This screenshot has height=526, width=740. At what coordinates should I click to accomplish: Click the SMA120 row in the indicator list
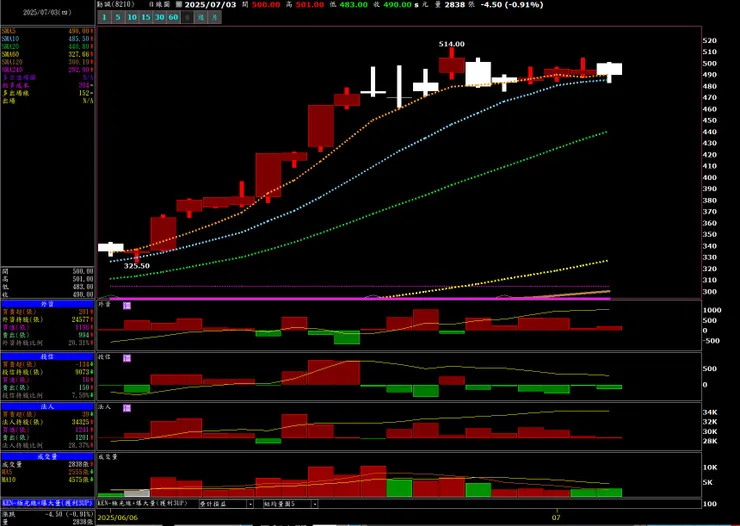point(47,62)
